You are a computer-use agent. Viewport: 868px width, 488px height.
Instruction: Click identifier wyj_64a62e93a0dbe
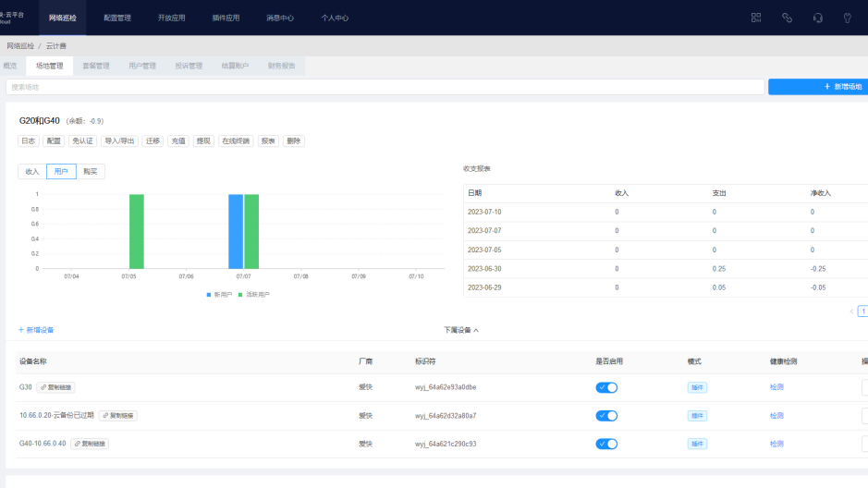tap(446, 387)
